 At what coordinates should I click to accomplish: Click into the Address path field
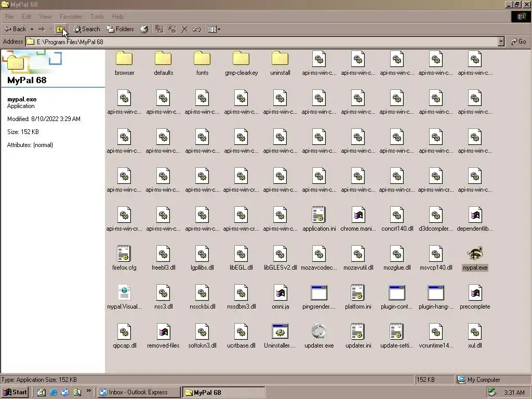tap(262, 42)
